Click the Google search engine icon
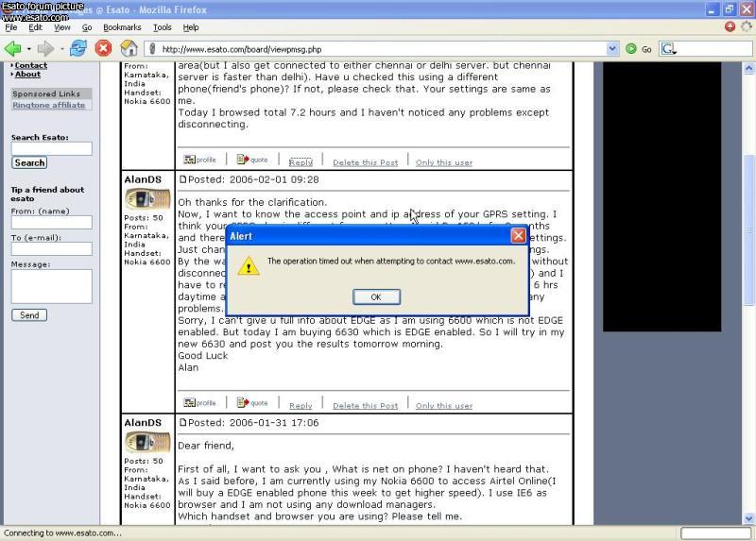The image size is (756, 541). [668, 49]
